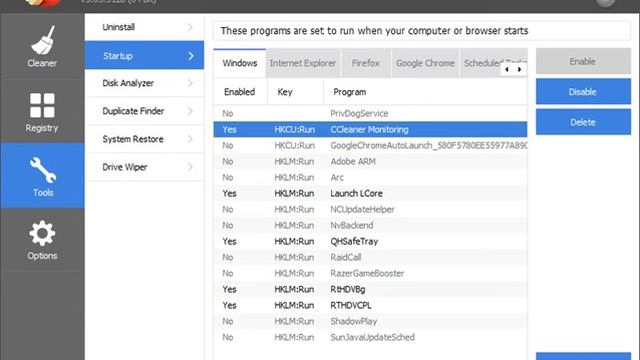Click the No cell of ShadowPlay
This screenshot has width=640, height=360.
tap(228, 321)
